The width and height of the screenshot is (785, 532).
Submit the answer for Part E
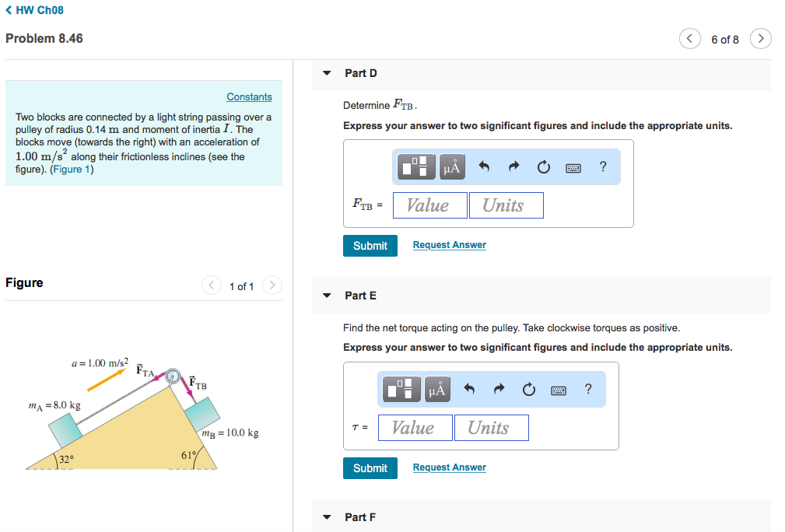[370, 467]
